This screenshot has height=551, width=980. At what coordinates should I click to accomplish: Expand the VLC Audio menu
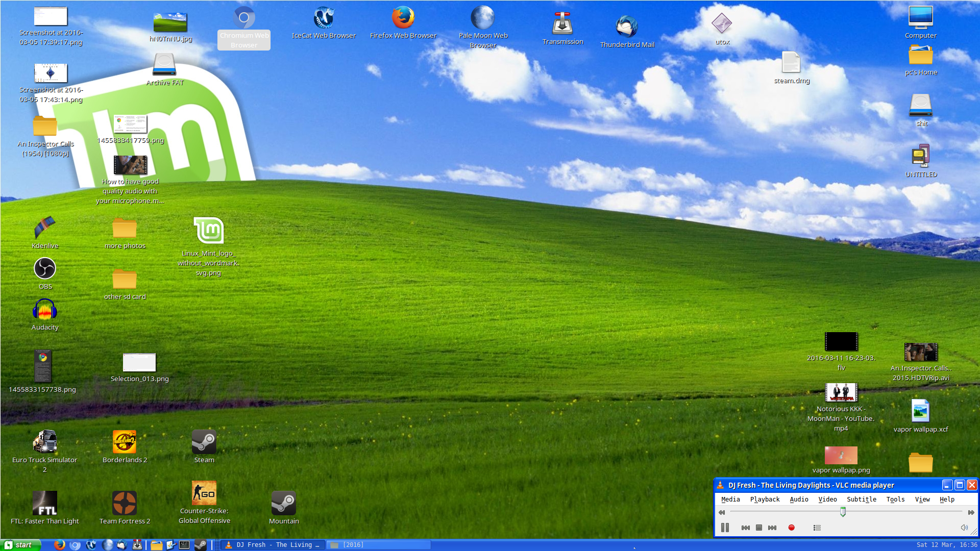799,499
